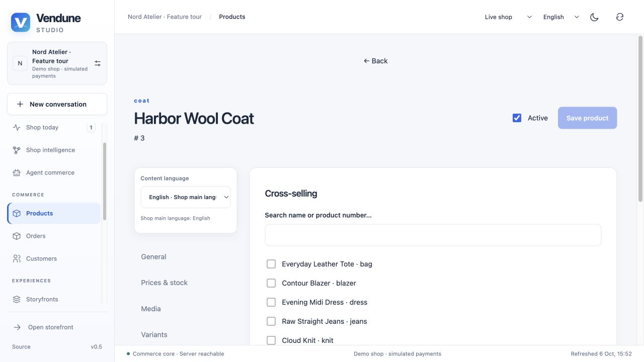Image resolution: width=644 pixels, height=362 pixels.
Task: Check Cloud Knit cross-sell item
Action: click(271, 340)
